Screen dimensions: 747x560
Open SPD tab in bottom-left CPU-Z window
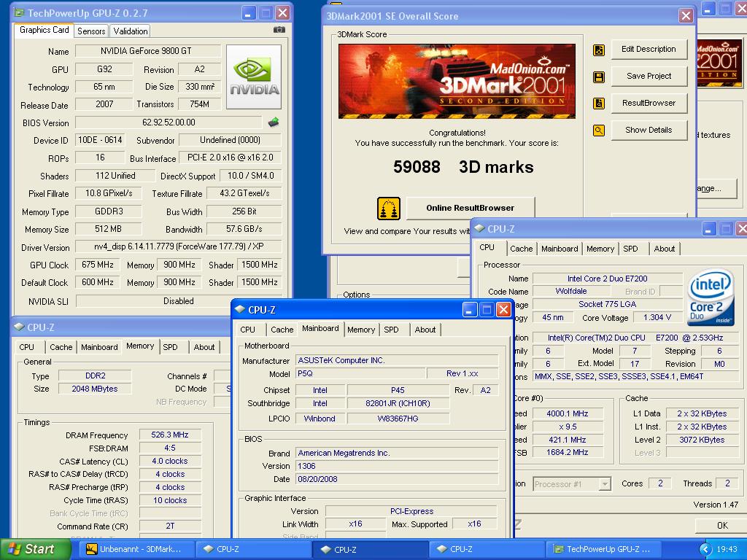point(170,347)
